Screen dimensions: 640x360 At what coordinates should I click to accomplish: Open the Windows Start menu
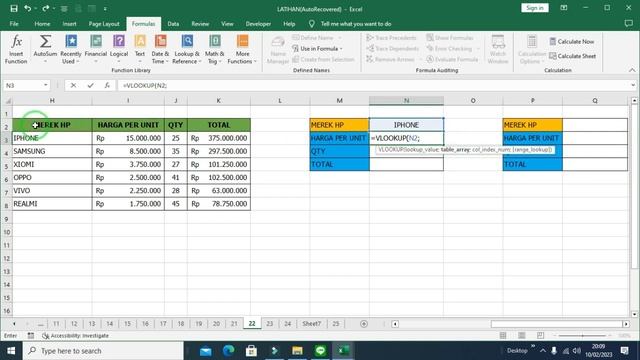(x=11, y=351)
